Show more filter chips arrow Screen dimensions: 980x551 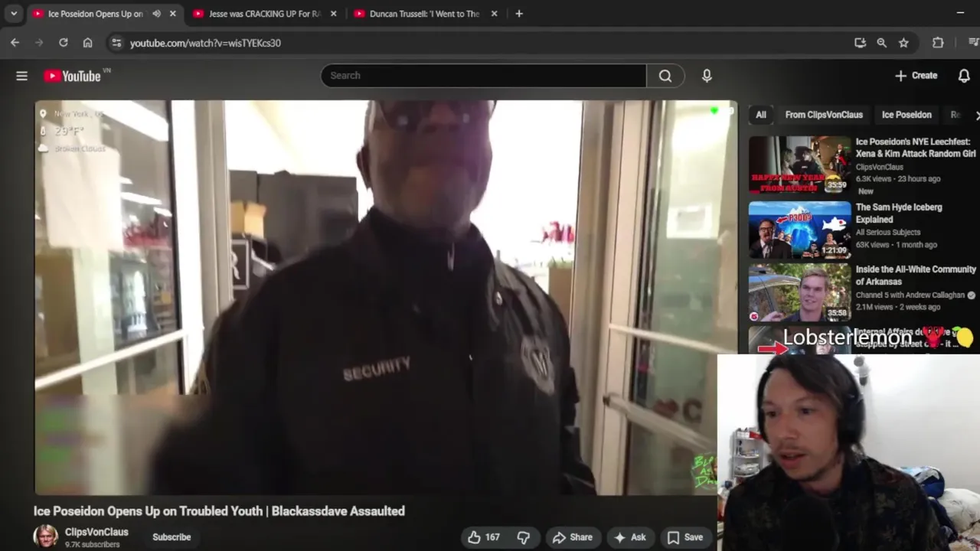(976, 115)
